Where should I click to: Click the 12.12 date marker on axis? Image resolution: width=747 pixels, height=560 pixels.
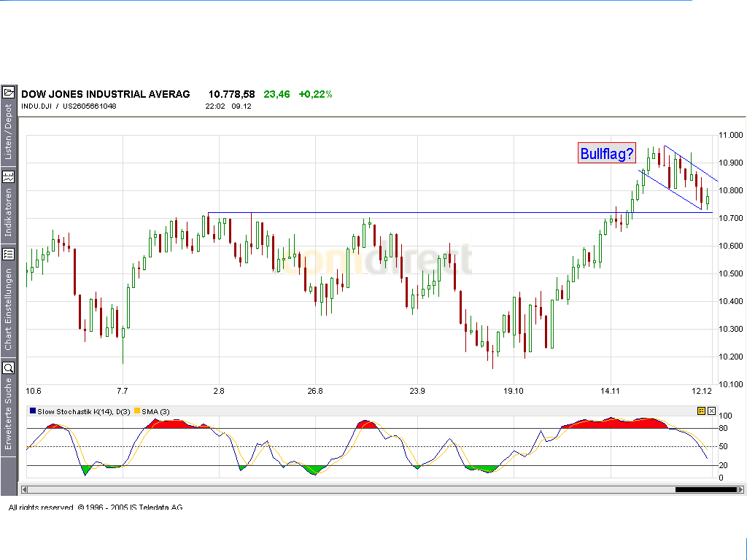702,391
